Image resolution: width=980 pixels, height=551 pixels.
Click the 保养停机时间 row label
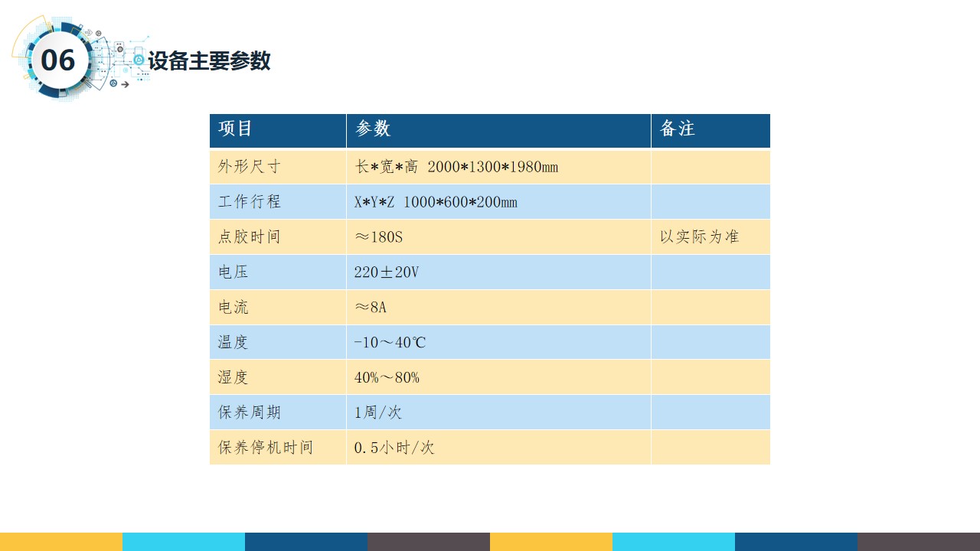[x=266, y=447]
